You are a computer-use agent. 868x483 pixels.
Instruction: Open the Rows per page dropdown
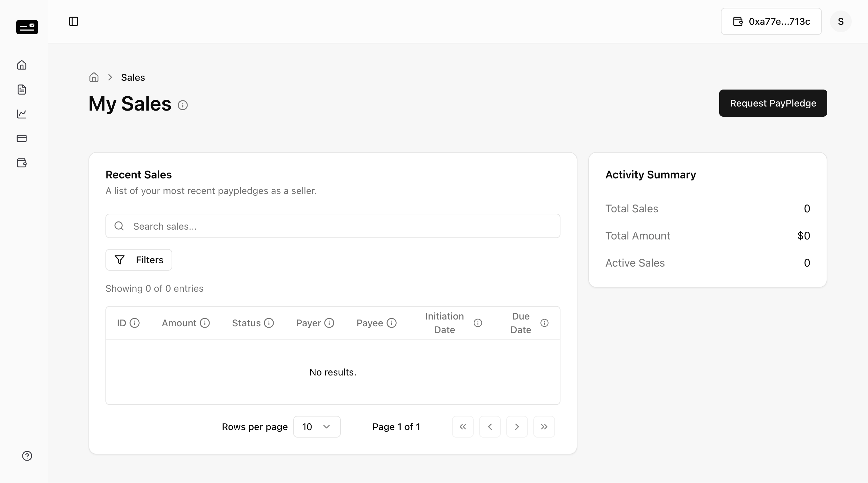click(317, 427)
